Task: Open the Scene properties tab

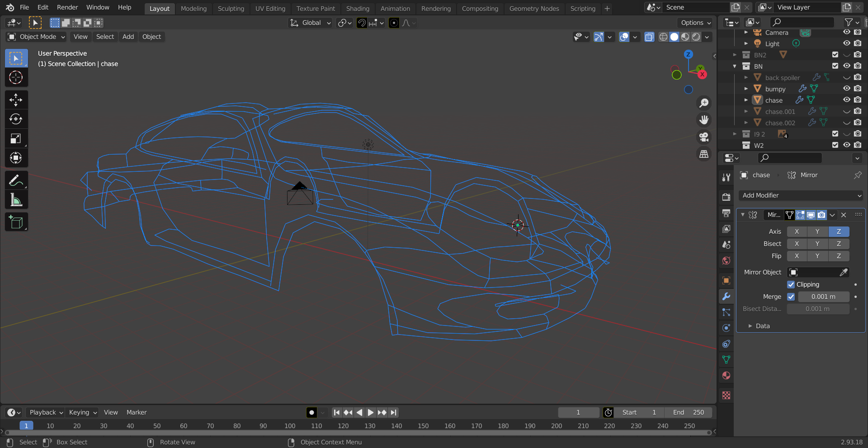Action: pyautogui.click(x=726, y=245)
